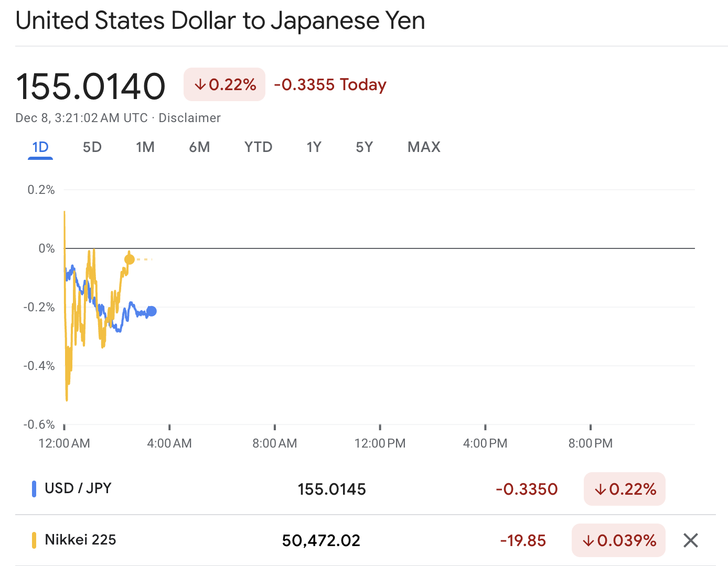Select the 1Y chart period
The height and width of the screenshot is (566, 728).
coord(314,147)
